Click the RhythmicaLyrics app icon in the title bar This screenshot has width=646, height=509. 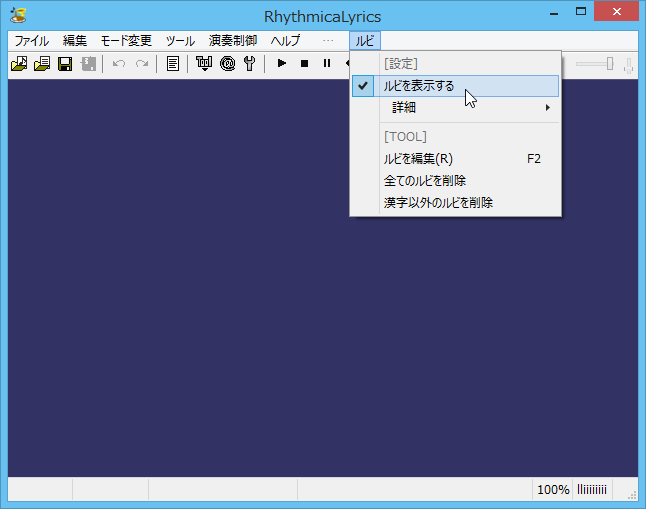point(18,15)
